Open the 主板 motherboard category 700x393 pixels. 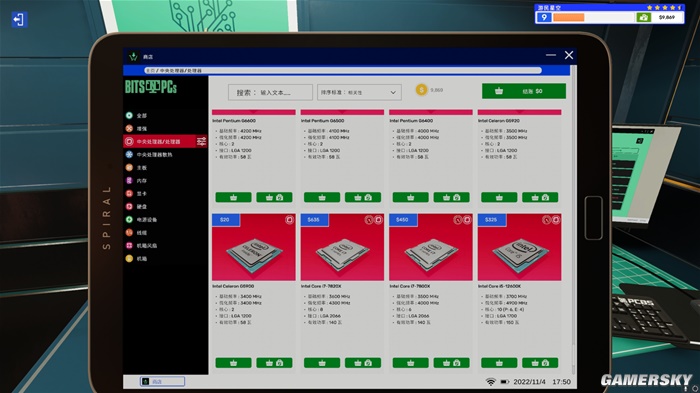point(137,167)
